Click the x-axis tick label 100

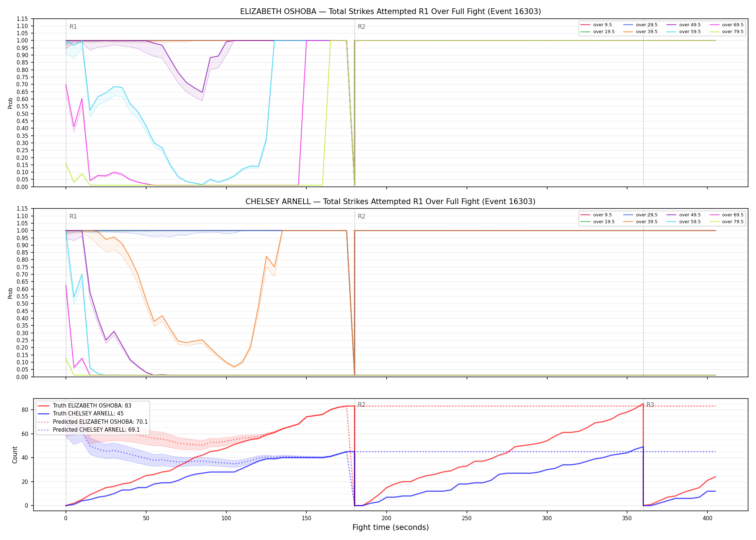(226, 518)
